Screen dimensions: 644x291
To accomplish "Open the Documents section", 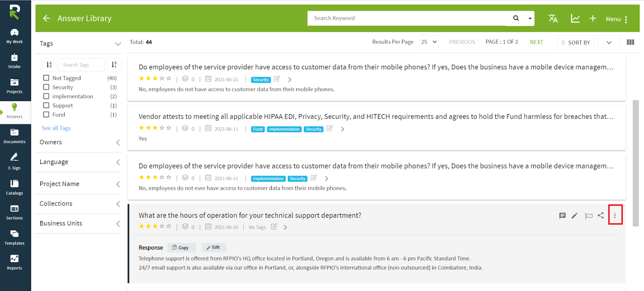I will click(14, 136).
